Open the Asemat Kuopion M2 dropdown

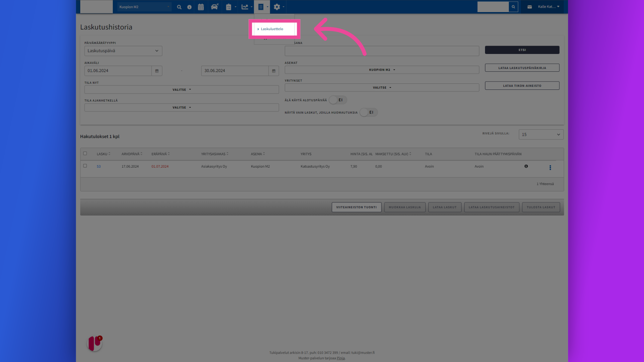click(x=382, y=70)
